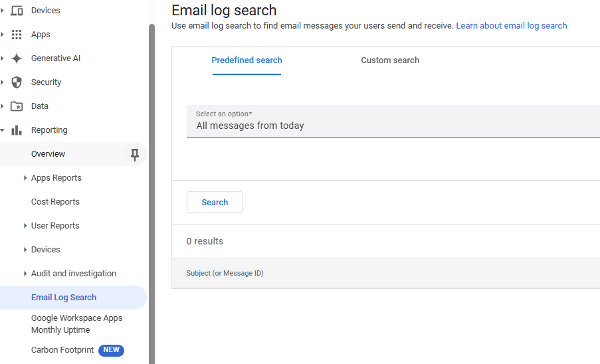
Task: Click the Generative AI sparkle icon
Action: click(x=17, y=58)
